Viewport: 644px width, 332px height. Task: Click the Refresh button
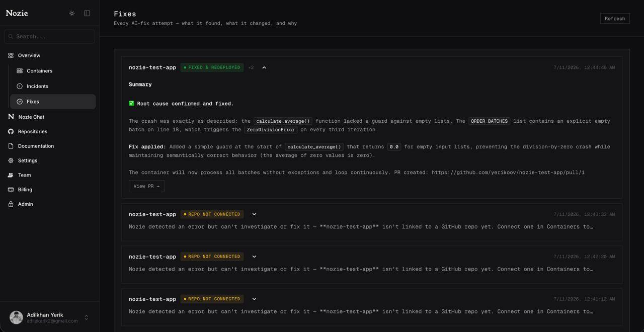click(615, 19)
